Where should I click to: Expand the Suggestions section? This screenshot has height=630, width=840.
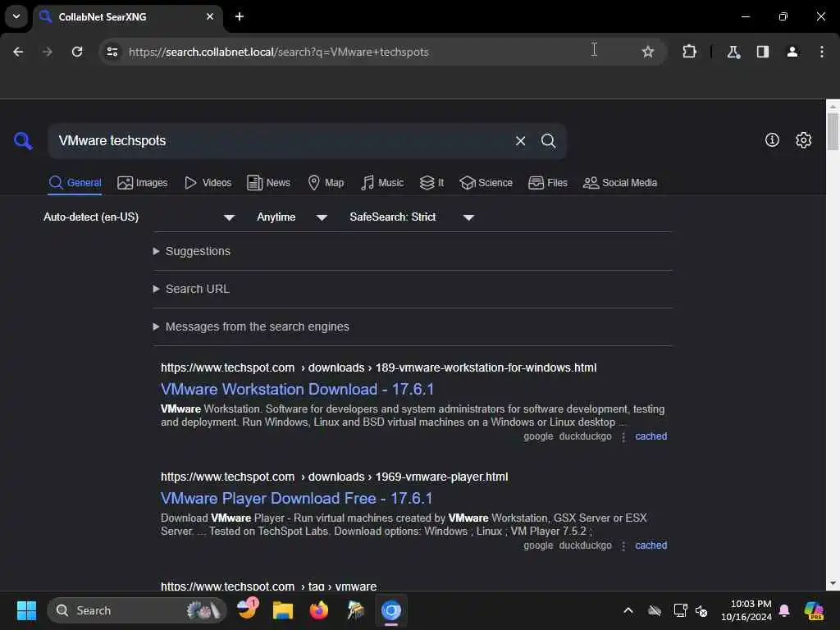pyautogui.click(x=192, y=251)
